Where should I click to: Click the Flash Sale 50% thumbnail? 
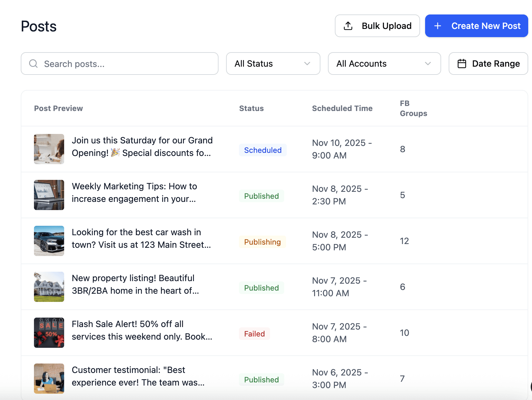tap(49, 333)
